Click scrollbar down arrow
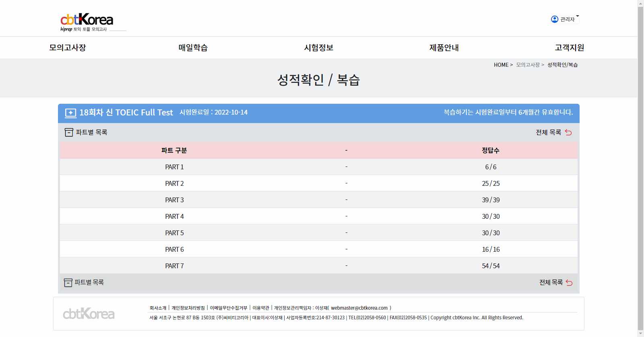 coord(641,334)
